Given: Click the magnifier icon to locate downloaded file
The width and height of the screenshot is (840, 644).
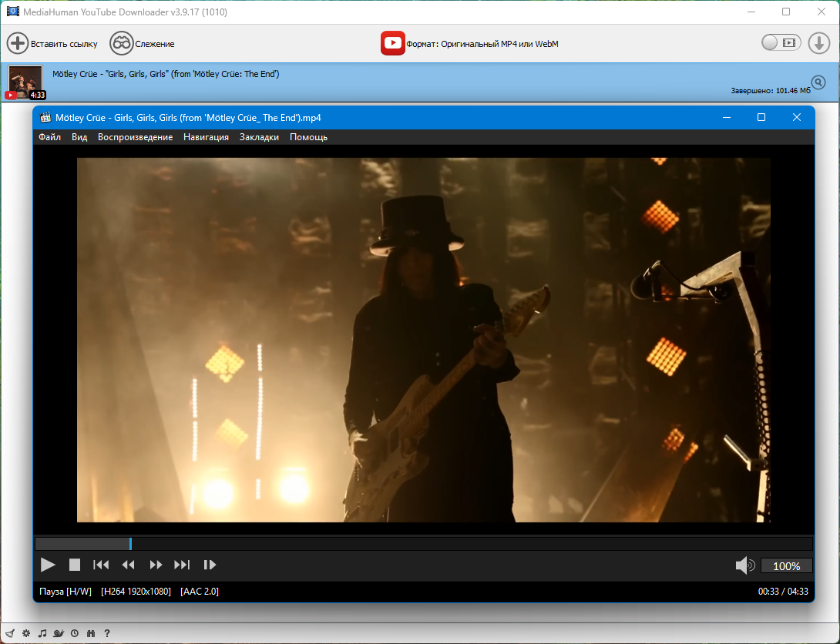Looking at the screenshot, I should [x=818, y=82].
